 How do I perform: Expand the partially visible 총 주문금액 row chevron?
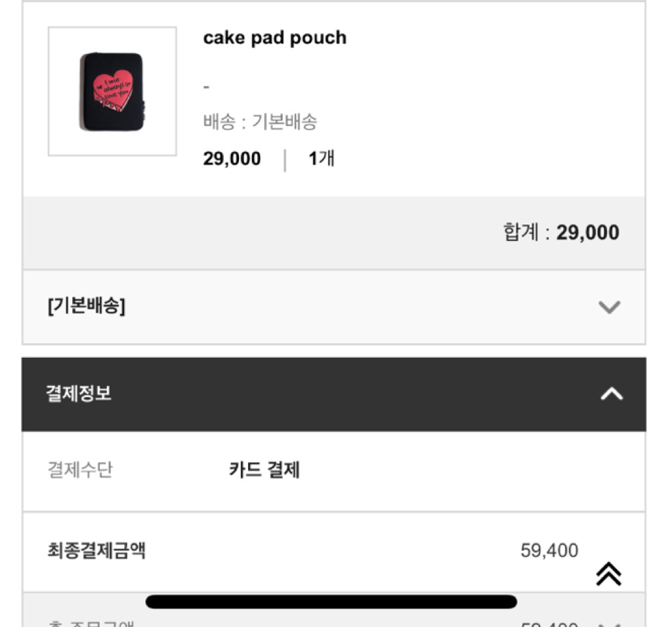[x=610, y=622]
